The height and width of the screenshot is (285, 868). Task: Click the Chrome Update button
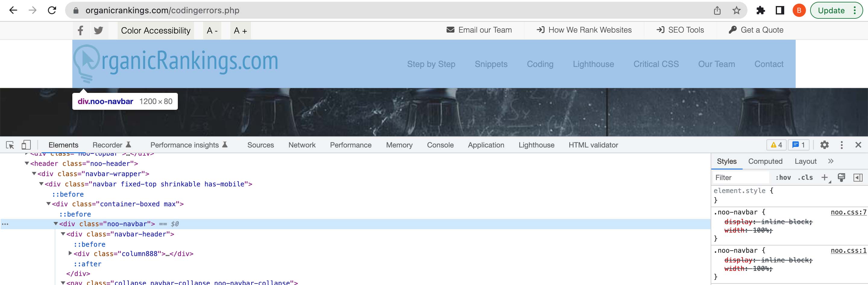coord(836,11)
